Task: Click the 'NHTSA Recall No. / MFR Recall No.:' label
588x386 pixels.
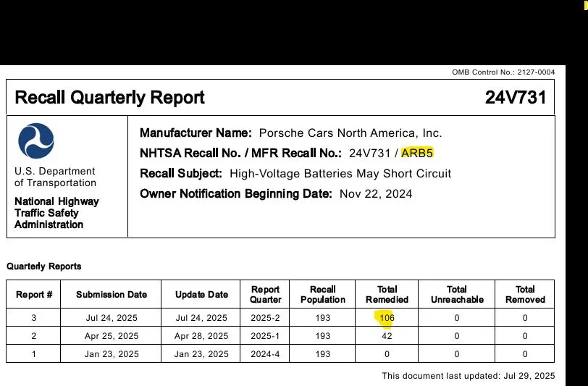Action: click(240, 153)
